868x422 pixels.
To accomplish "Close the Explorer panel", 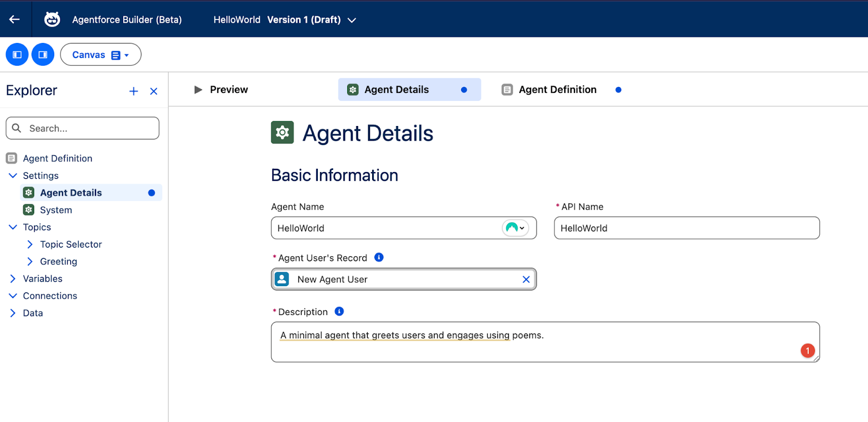I will click(x=154, y=91).
